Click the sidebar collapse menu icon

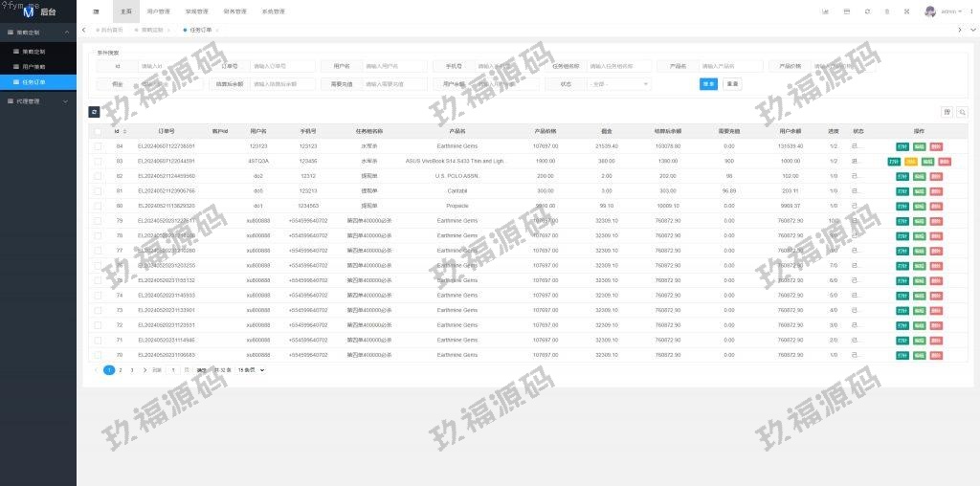click(96, 11)
